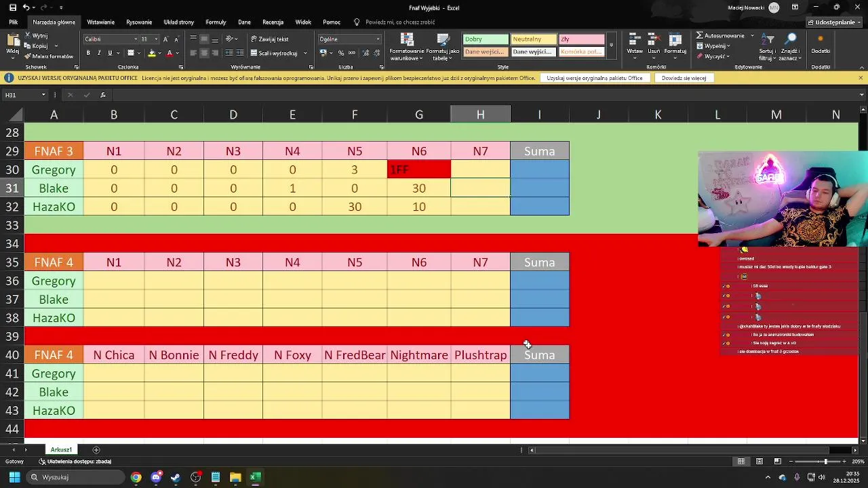This screenshot has height=488, width=868.
Task: Select the Arkusz1 sheet tab
Action: tap(61, 449)
